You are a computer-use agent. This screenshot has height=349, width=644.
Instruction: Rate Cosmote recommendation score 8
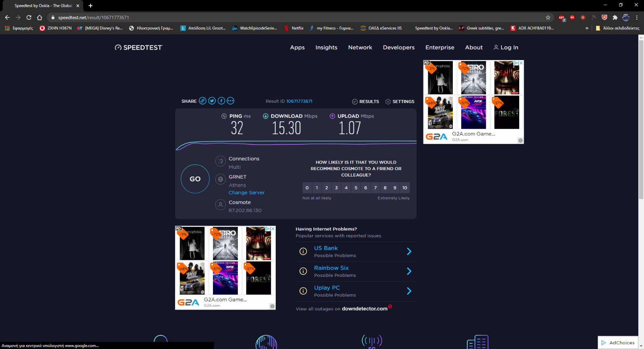385,188
